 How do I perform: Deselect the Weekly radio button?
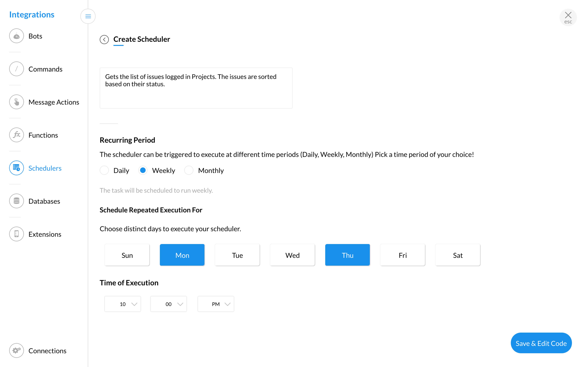[x=143, y=170]
